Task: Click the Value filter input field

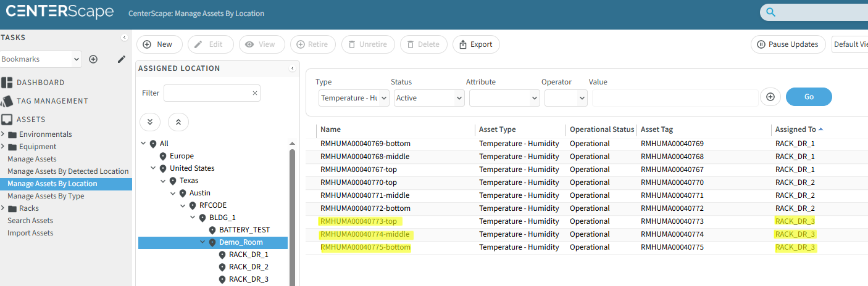Action: (x=674, y=97)
